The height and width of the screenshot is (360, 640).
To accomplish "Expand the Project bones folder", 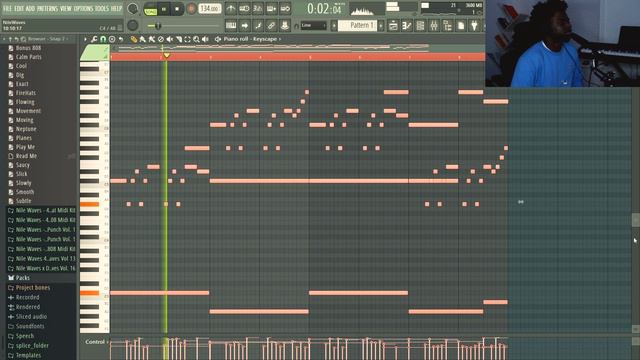I will pos(29,288).
